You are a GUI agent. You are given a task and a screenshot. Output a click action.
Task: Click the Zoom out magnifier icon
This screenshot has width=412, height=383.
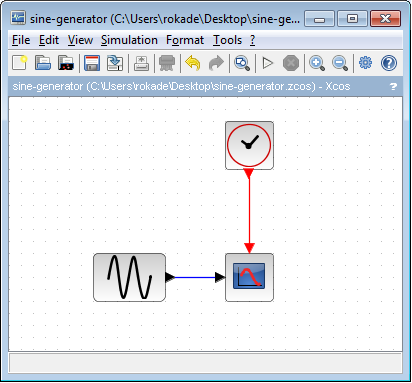point(340,63)
